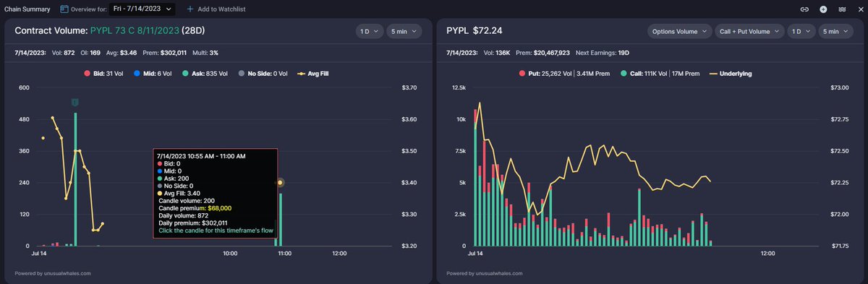Click the OI: 169 stat
This screenshot has height=284, width=868.
pyautogui.click(x=90, y=53)
